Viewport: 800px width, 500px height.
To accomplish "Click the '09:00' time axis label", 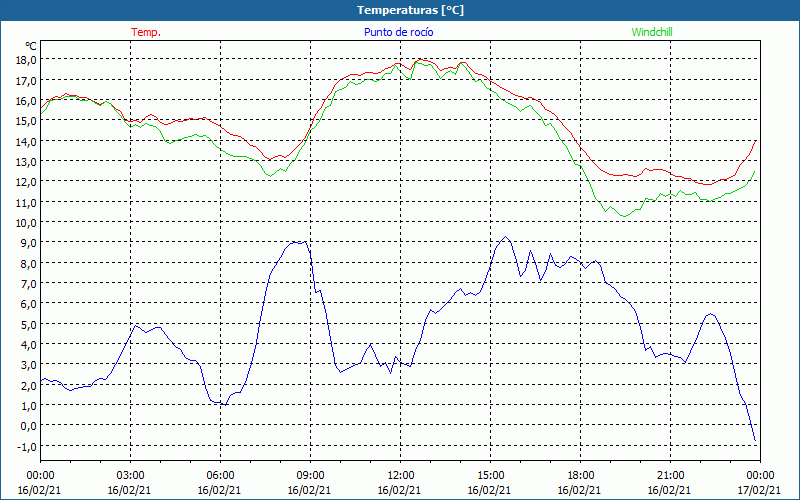I will [310, 476].
